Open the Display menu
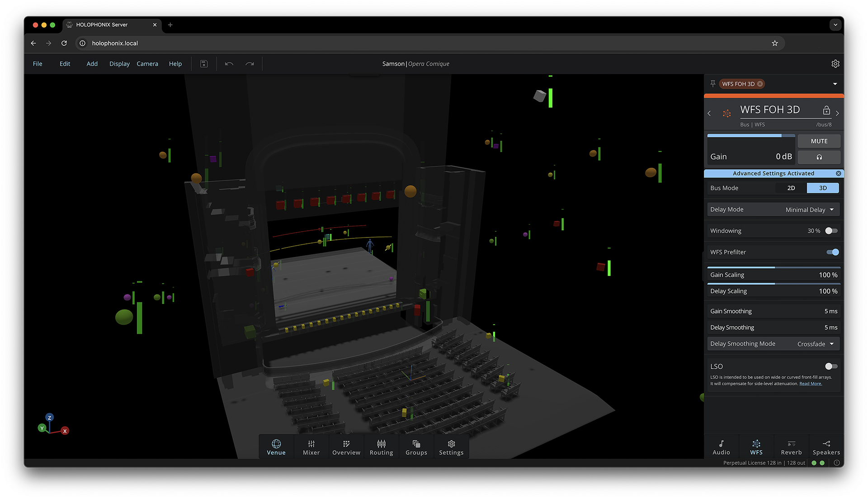Image resolution: width=868 pixels, height=499 pixels. (119, 64)
